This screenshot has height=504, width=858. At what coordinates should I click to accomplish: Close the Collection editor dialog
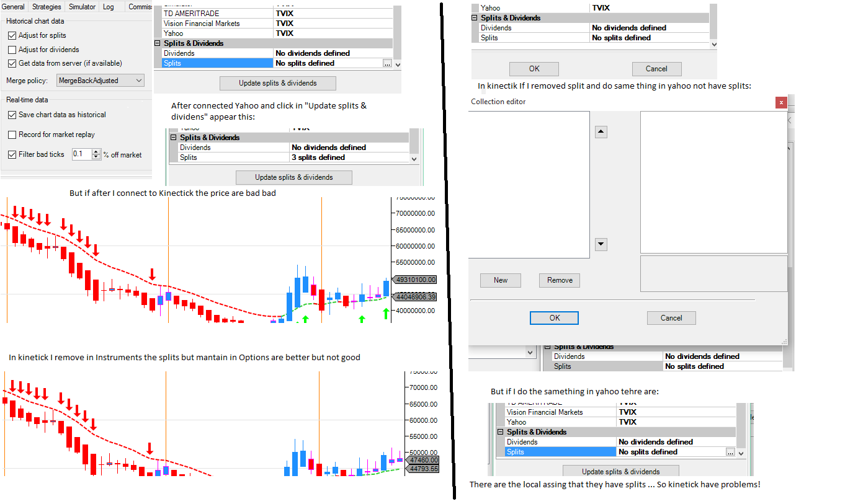[781, 102]
